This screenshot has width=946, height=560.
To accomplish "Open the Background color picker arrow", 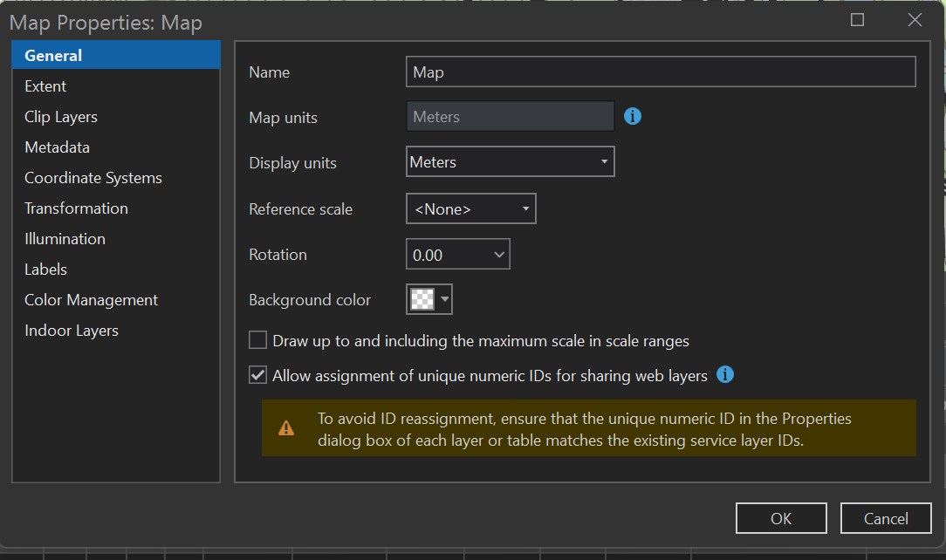I will [x=445, y=300].
